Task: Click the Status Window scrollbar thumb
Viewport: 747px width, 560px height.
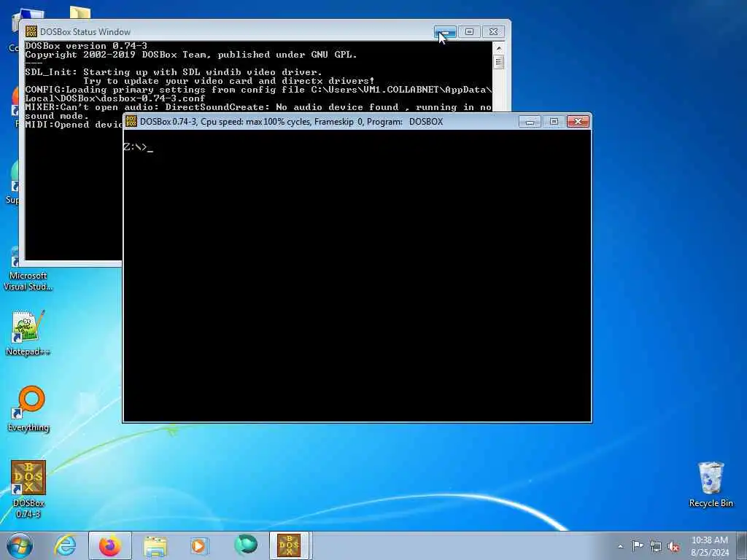Action: pos(499,62)
